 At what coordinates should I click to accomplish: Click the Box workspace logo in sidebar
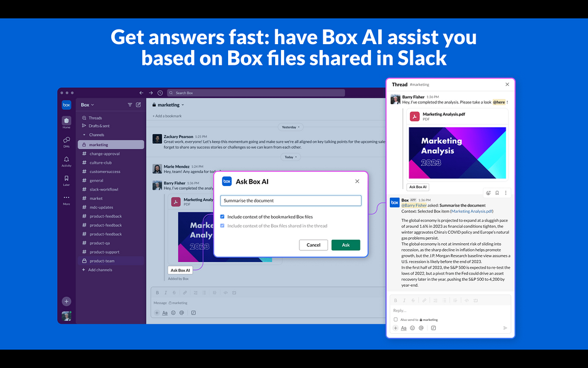click(x=66, y=105)
